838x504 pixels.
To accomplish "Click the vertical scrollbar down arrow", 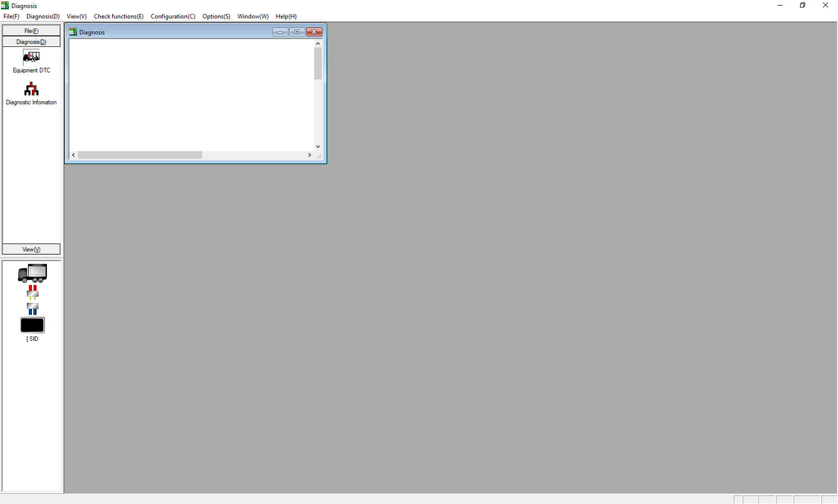I will click(318, 146).
